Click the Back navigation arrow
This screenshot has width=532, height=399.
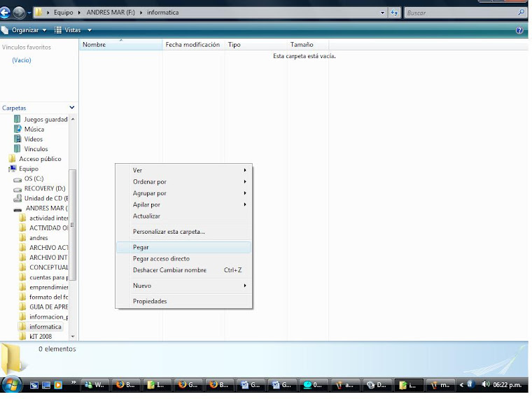click(x=5, y=13)
